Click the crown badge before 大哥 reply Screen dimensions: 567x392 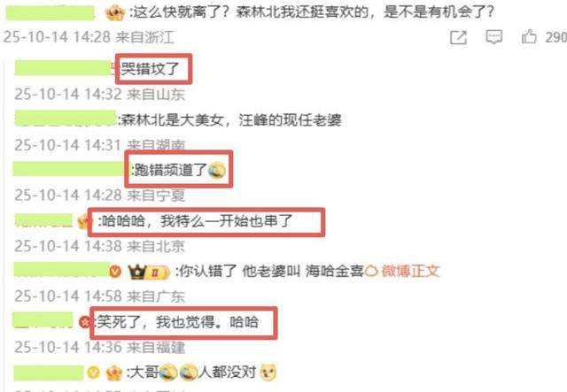pyautogui.click(x=114, y=373)
